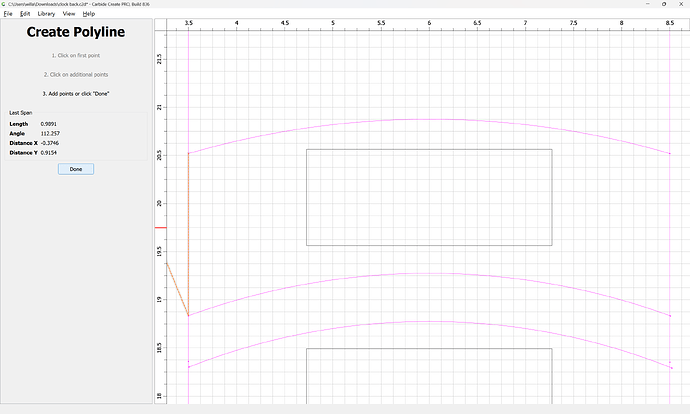Open the Help menu
Image resolution: width=690 pixels, height=414 pixels.
click(89, 14)
